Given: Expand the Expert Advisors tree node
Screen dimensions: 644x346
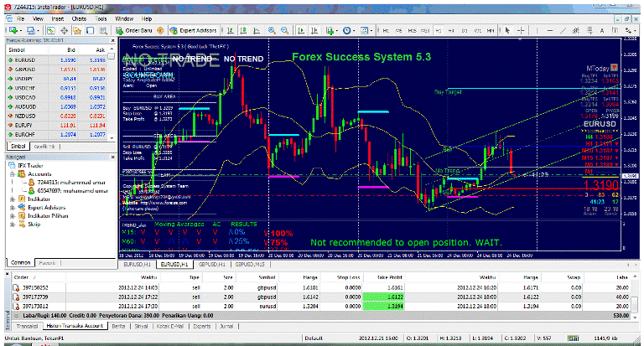Looking at the screenshot, I should (13, 207).
